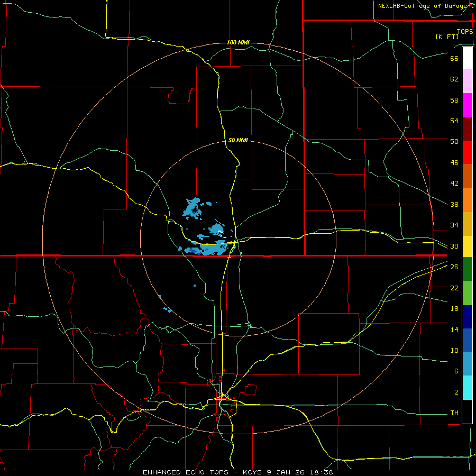Click the "18:38" timestamp in the caption
The width and height of the screenshot is (476, 476).
pos(322,472)
